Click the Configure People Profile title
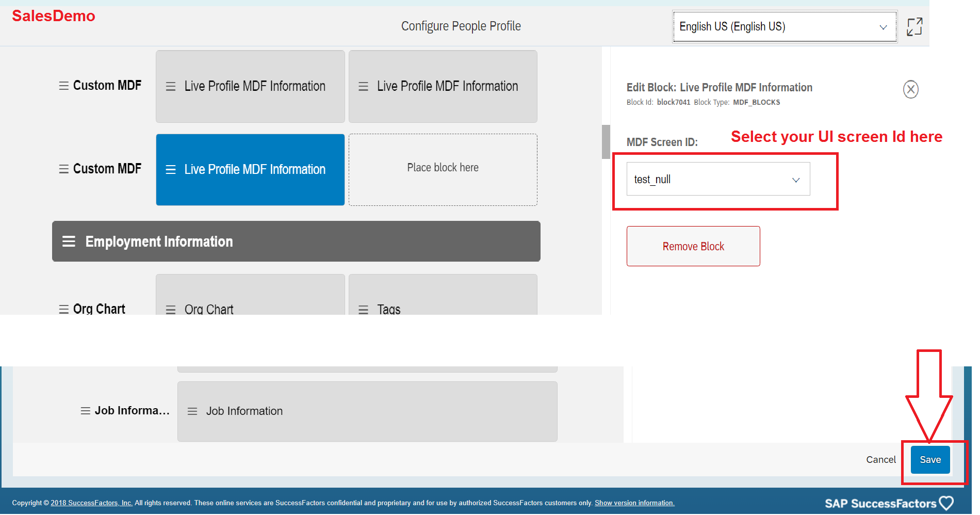 click(x=461, y=26)
